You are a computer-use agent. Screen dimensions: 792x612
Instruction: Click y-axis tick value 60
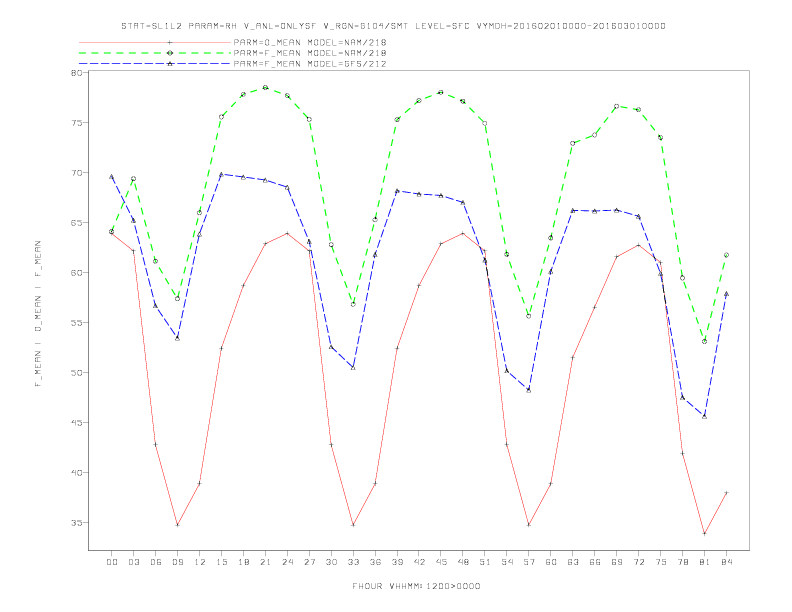tap(77, 273)
